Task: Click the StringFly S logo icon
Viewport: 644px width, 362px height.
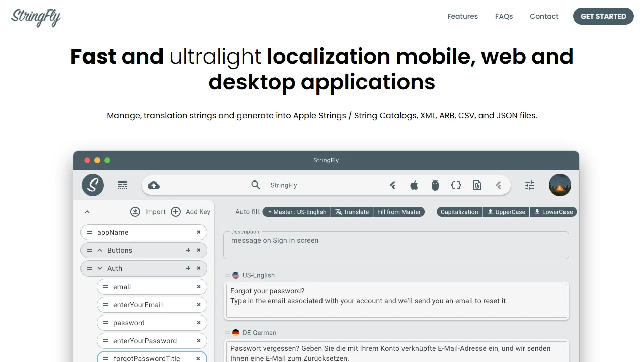Action: (93, 185)
